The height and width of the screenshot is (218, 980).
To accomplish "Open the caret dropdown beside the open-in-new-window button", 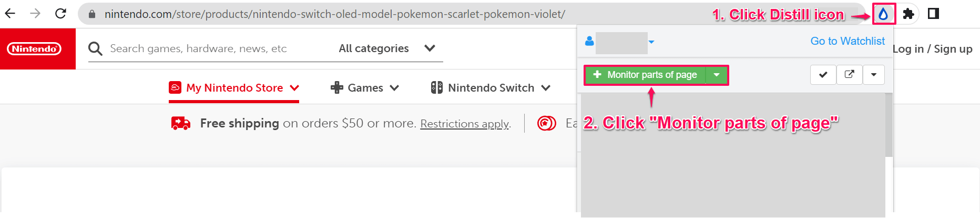I will [x=873, y=75].
